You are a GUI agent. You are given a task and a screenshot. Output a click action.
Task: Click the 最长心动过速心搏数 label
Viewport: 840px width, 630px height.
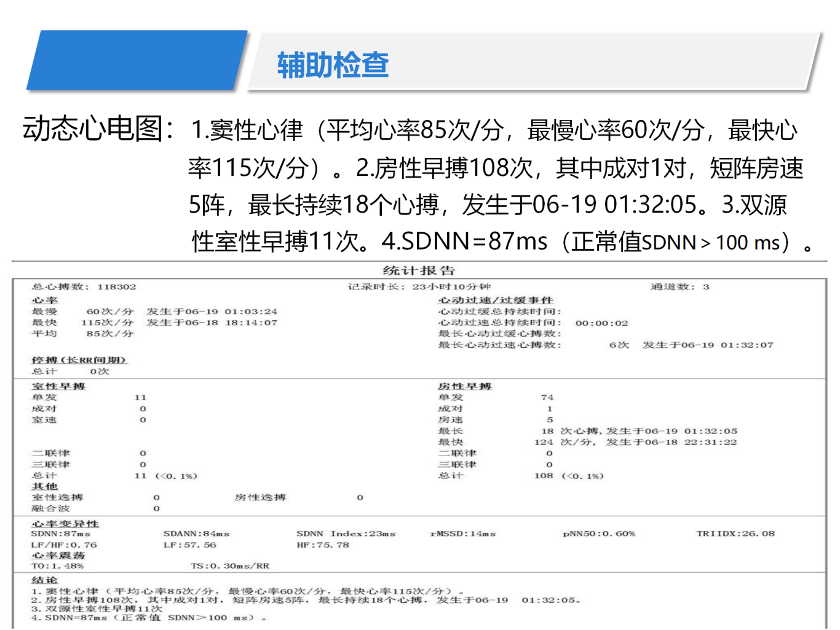point(499,345)
